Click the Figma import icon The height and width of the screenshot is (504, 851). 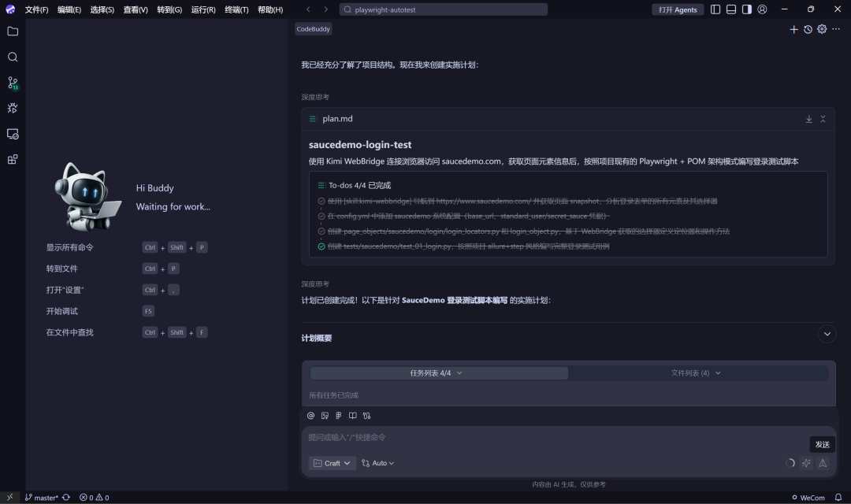pyautogui.click(x=339, y=416)
